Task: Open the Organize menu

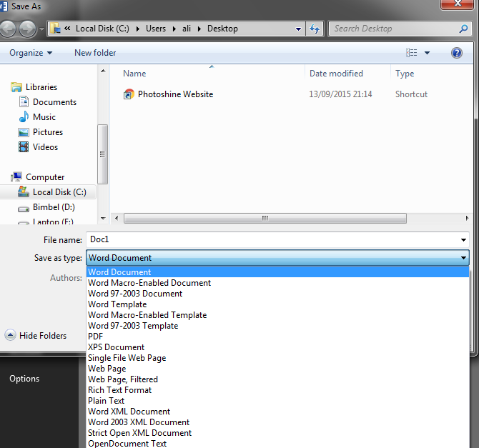Action: click(x=31, y=53)
